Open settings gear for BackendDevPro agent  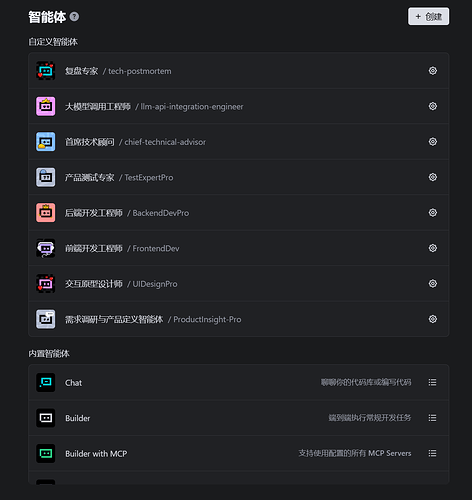point(432,213)
